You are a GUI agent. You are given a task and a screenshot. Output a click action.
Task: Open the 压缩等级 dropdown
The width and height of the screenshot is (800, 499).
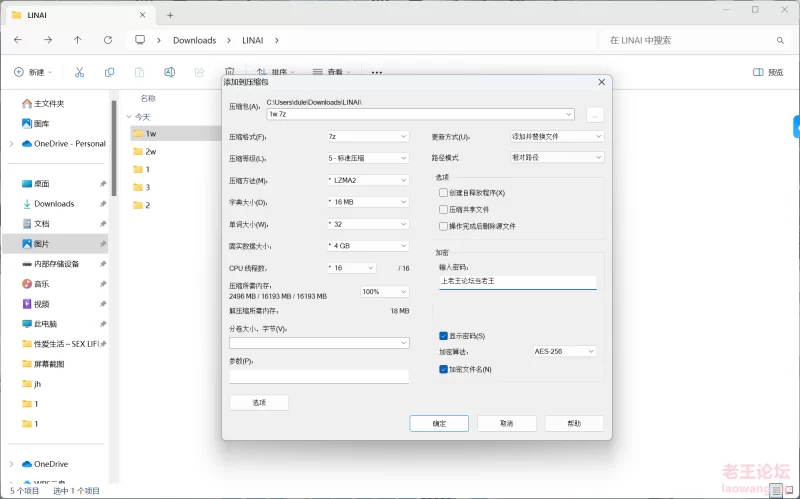[368, 158]
